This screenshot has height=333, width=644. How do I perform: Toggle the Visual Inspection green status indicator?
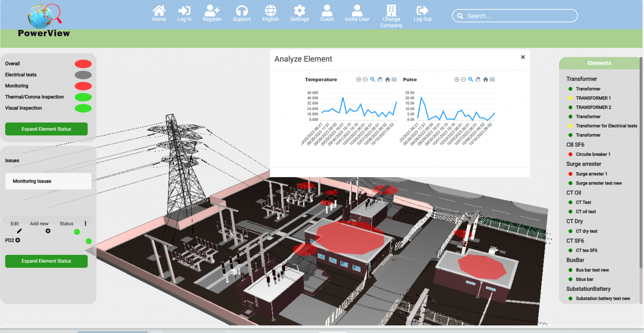[x=83, y=108]
